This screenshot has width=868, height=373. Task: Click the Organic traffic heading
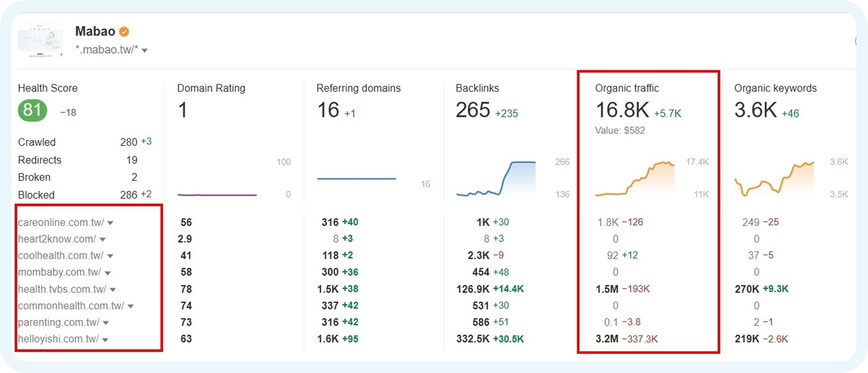click(627, 88)
